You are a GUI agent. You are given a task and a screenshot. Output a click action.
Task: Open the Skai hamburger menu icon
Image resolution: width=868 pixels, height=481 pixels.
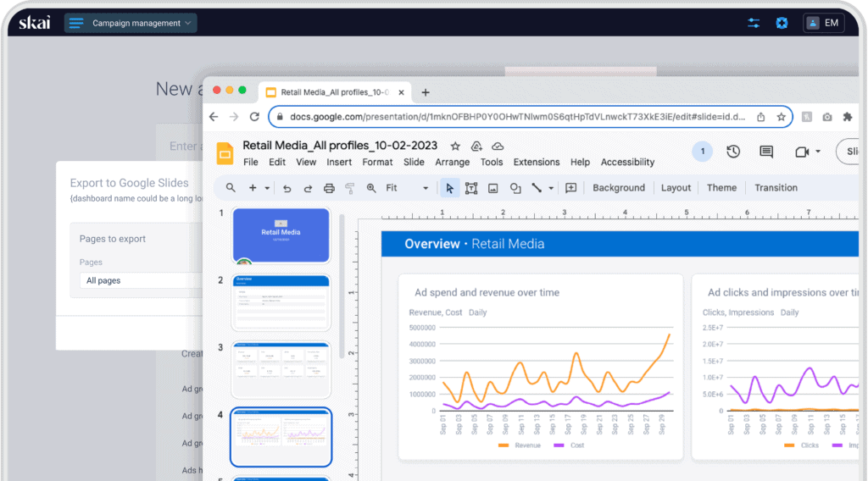pyautogui.click(x=75, y=23)
